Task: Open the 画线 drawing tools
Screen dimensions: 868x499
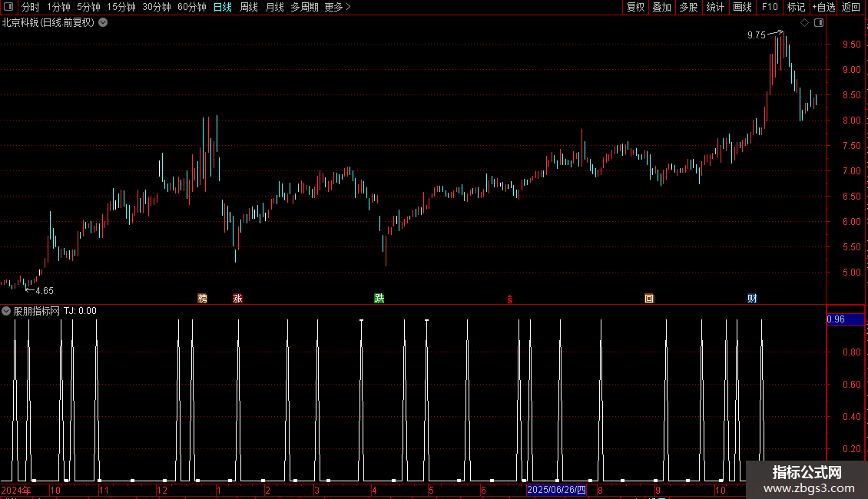Action: [x=742, y=7]
